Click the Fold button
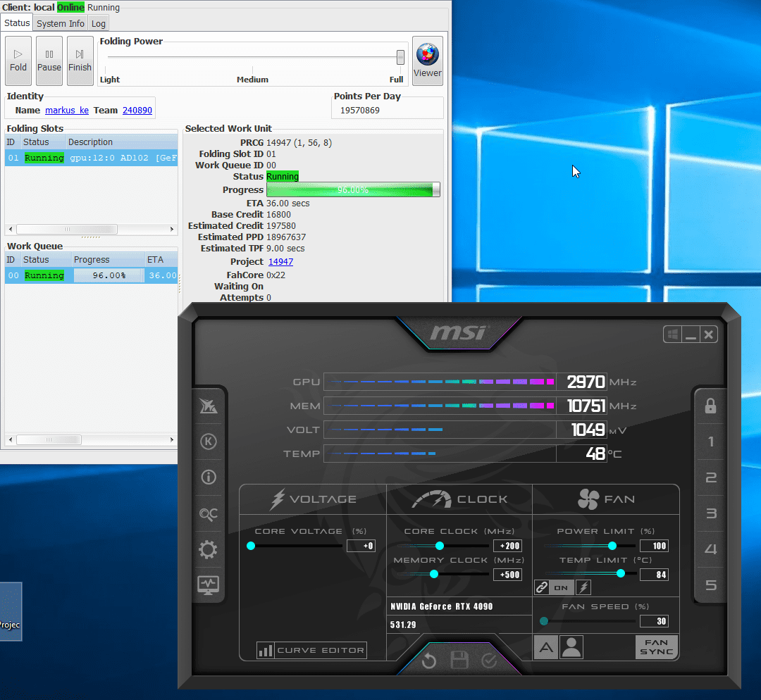 click(18, 61)
